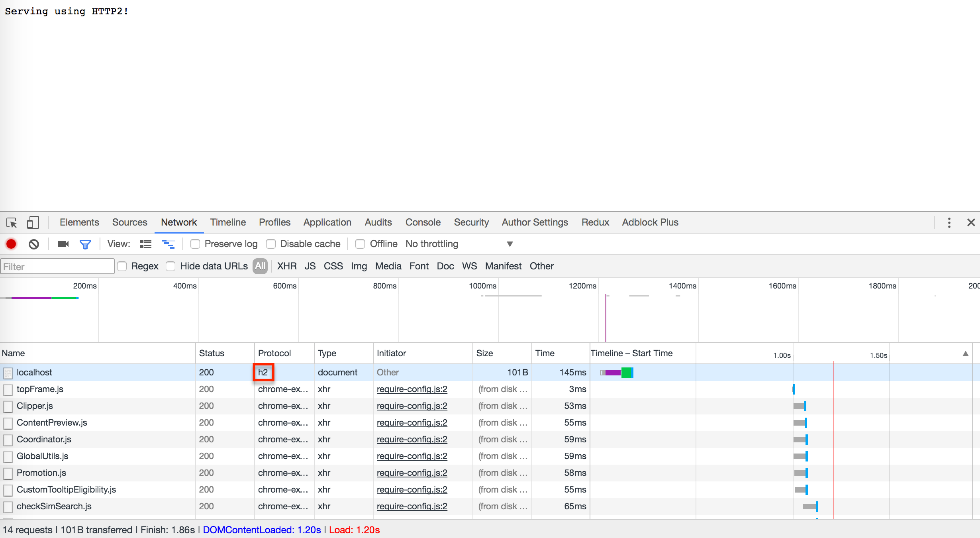The image size is (980, 538).
Task: Activate the inspect element cursor icon
Action: click(x=12, y=222)
